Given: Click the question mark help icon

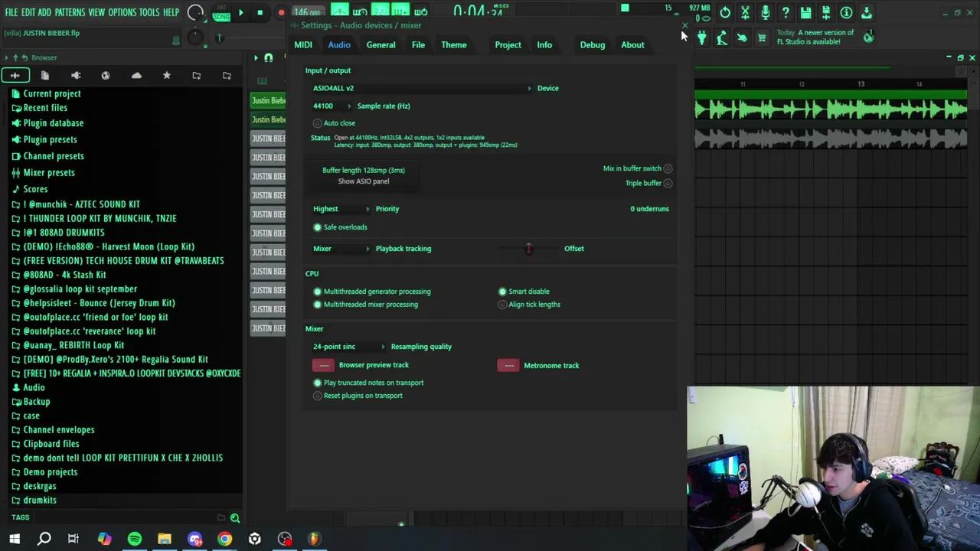Looking at the screenshot, I should 786,12.
